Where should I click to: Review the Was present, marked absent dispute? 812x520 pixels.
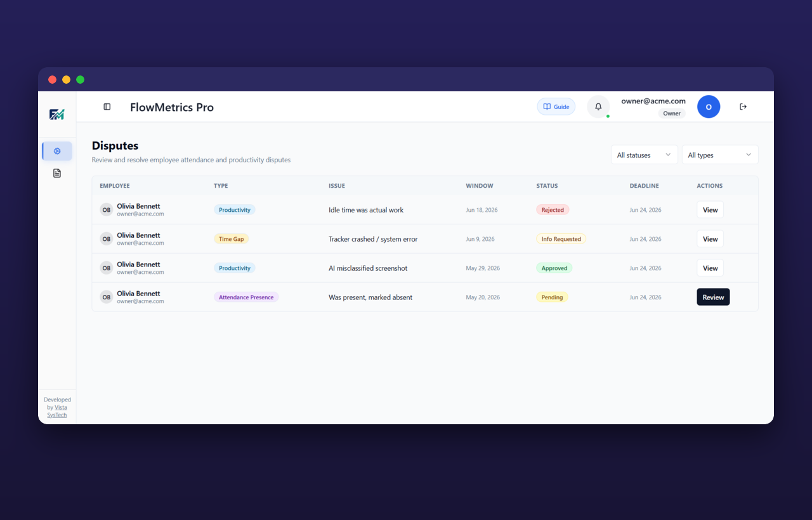coord(713,297)
